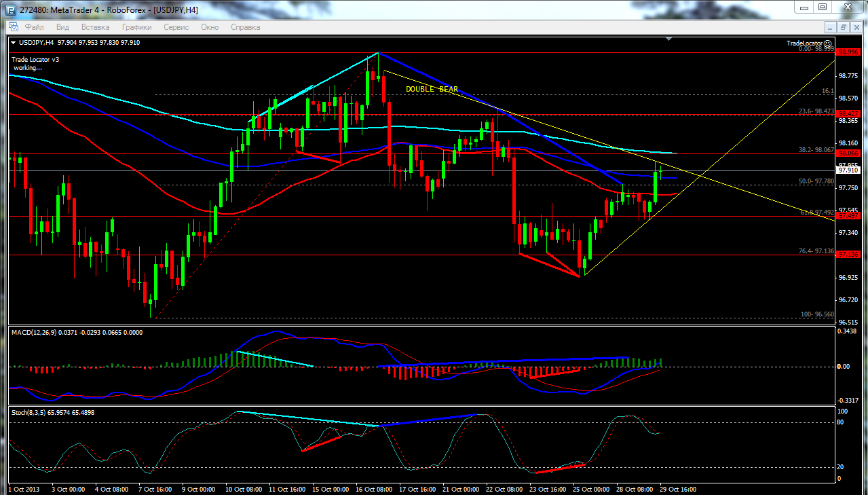Expand the triangle next to USDJPY,H4 label
Screen dimensions: 868x495
[x=14, y=43]
